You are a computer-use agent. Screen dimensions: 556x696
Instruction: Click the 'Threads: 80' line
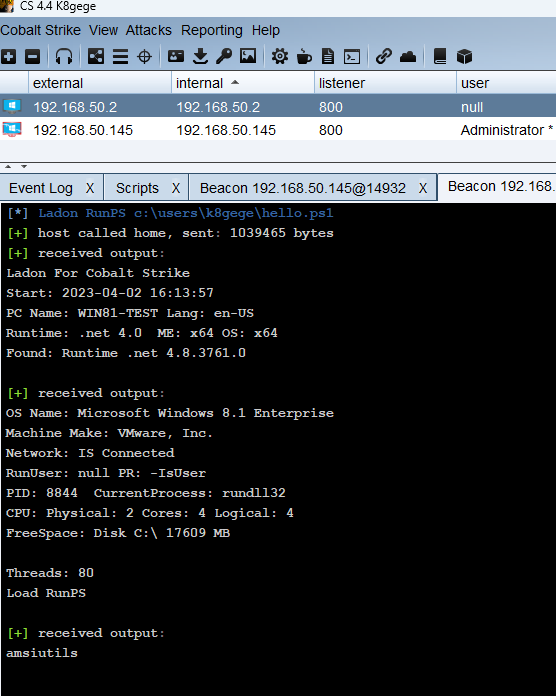tap(50, 573)
